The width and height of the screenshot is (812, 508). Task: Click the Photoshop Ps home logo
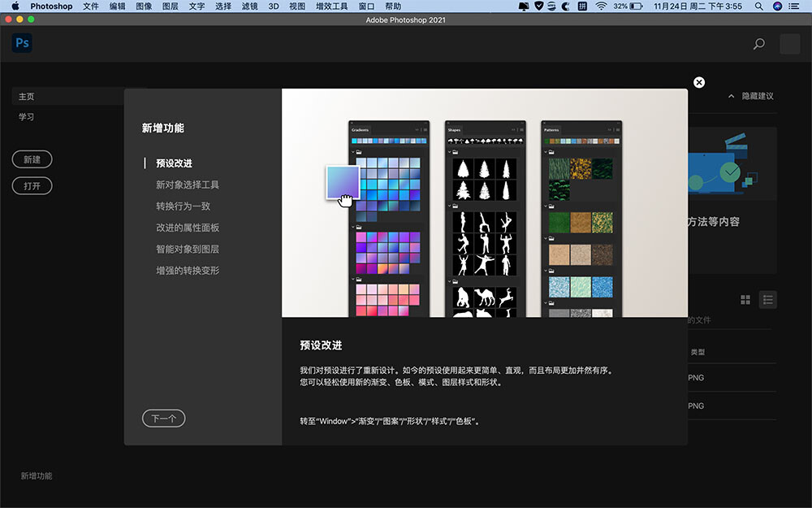[x=22, y=43]
